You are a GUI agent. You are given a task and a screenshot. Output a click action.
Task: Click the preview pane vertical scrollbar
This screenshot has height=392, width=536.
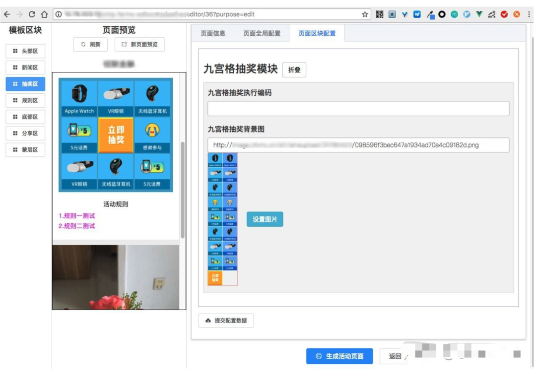click(183, 190)
